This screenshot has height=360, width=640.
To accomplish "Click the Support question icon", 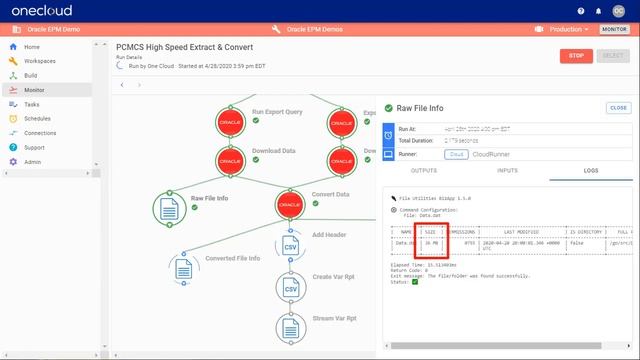I will point(13,147).
